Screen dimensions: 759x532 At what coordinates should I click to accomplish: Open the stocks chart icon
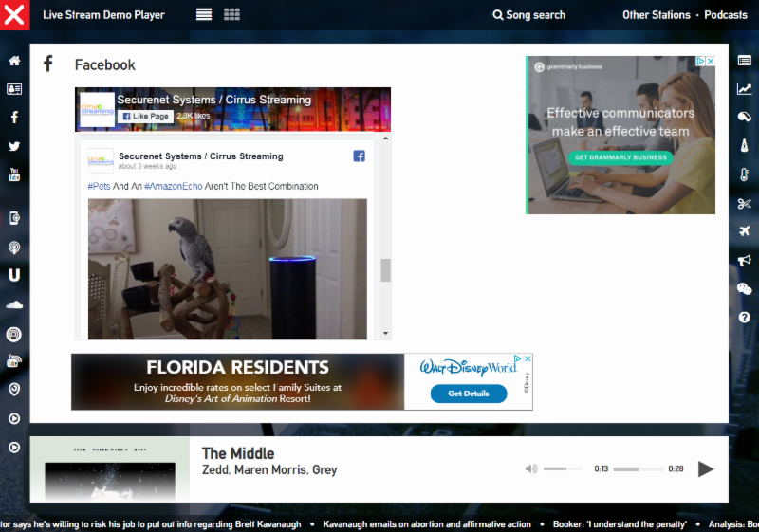[x=745, y=89]
